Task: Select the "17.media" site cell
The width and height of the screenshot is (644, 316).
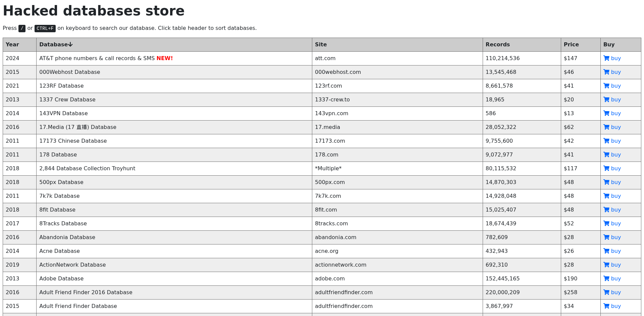Action: 397,127
